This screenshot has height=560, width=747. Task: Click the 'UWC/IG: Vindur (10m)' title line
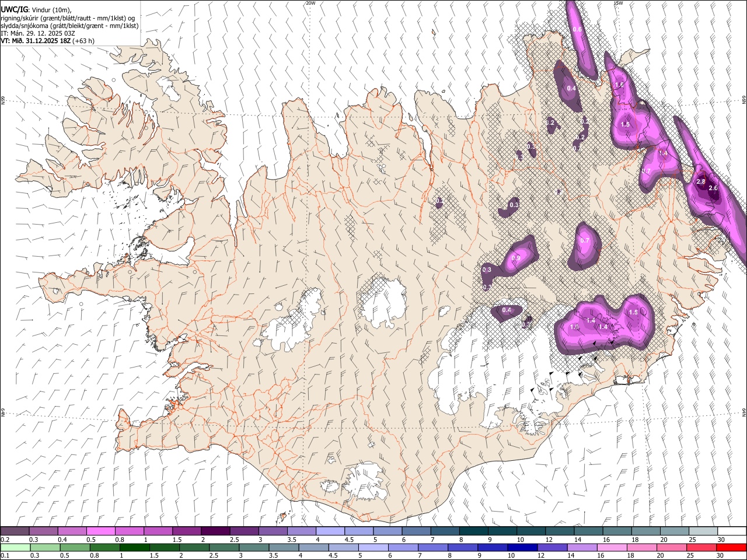pyautogui.click(x=36, y=10)
